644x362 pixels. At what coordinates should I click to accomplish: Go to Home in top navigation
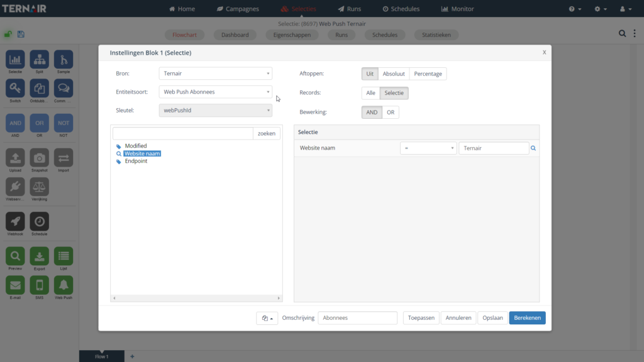tap(182, 9)
